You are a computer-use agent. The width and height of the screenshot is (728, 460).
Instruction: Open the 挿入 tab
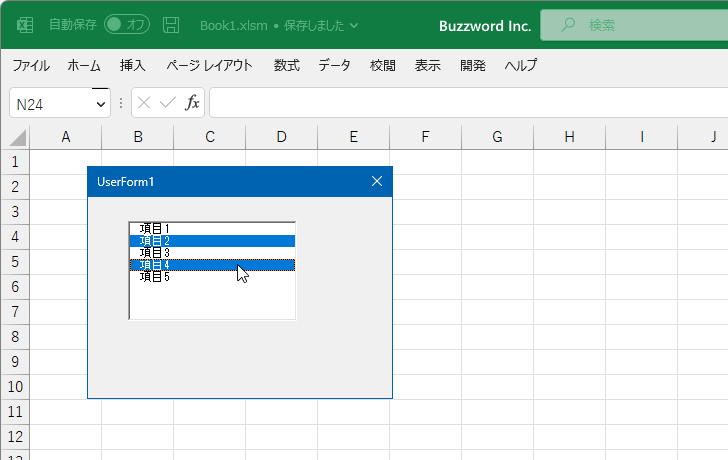point(132,65)
